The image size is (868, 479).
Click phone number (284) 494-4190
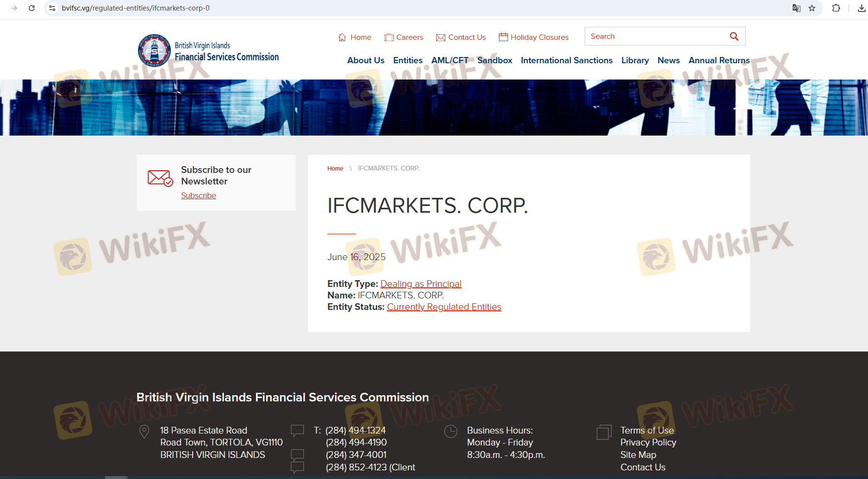[x=356, y=443]
